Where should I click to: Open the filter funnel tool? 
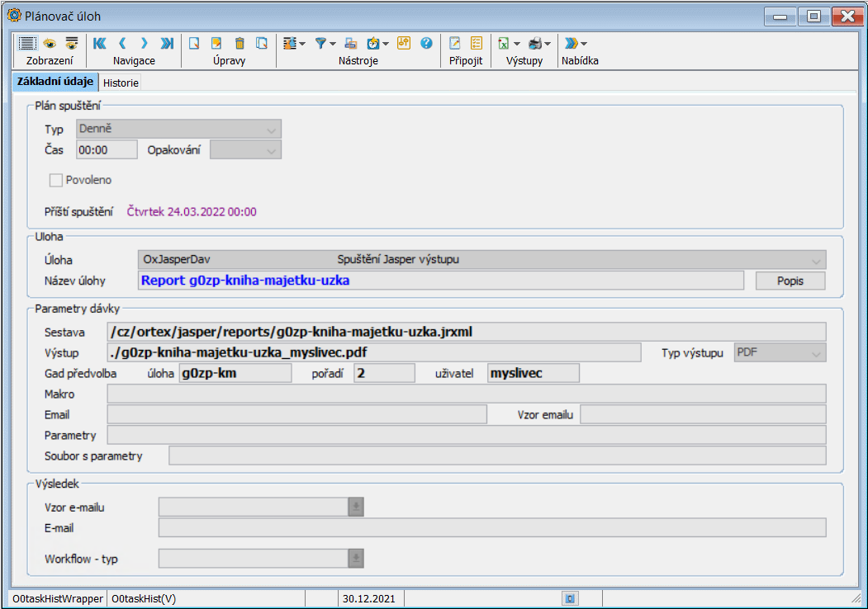tap(321, 44)
